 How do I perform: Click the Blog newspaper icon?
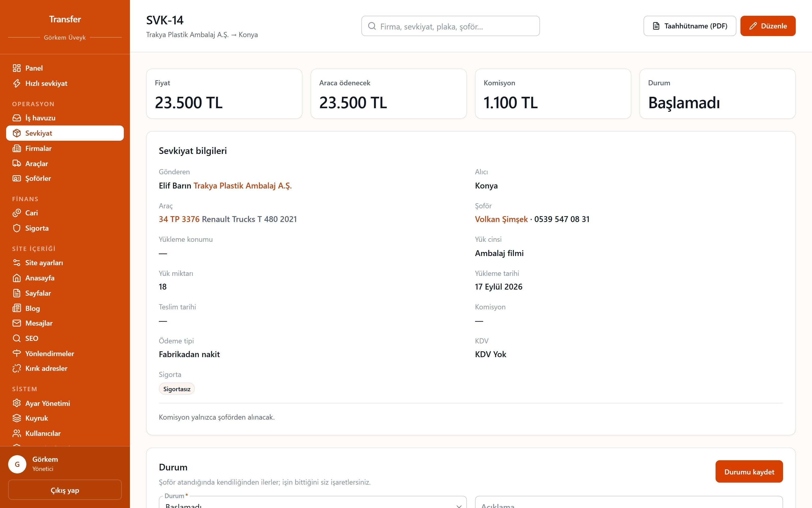click(x=17, y=308)
